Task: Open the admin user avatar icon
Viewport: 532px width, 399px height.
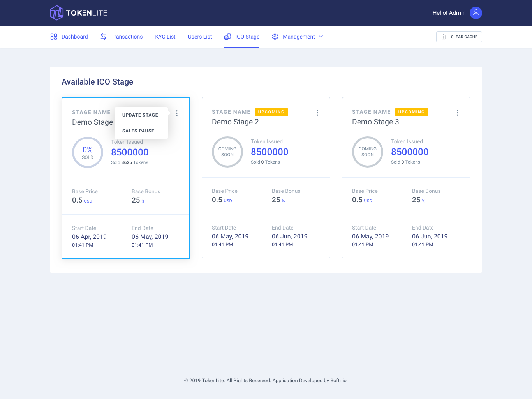Action: [476, 13]
